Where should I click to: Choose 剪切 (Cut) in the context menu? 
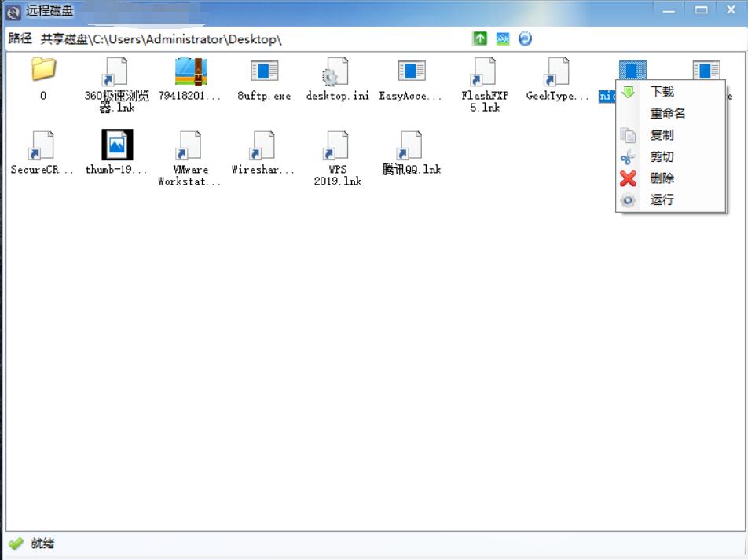[x=662, y=156]
